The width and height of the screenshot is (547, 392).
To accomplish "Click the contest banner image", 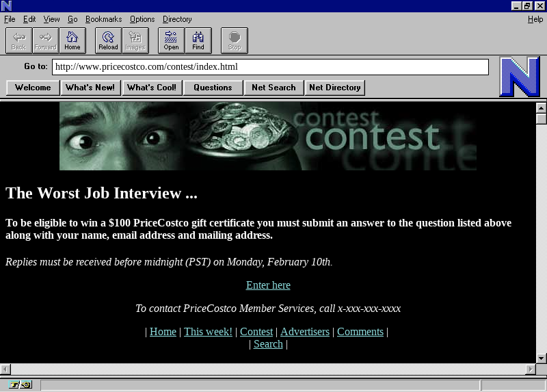I will point(268,136).
